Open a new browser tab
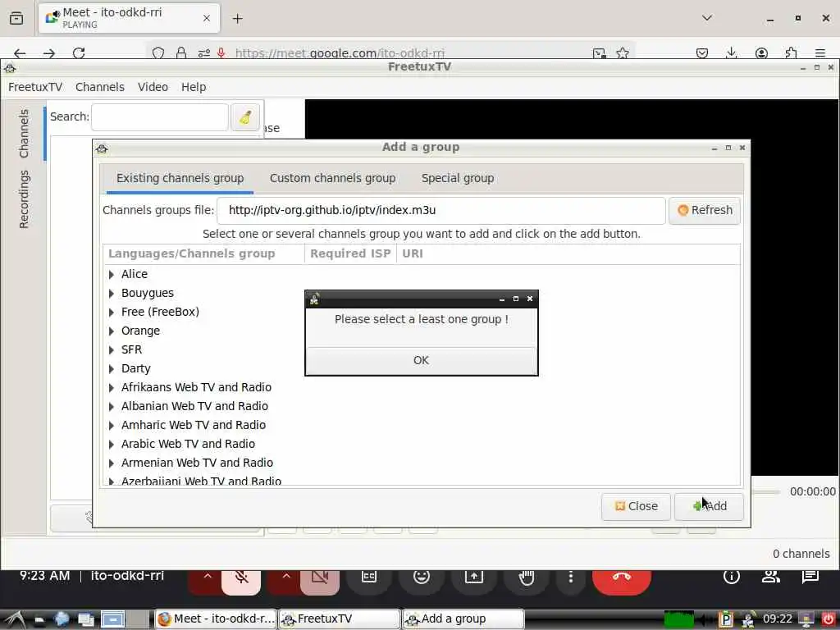 tap(237, 19)
